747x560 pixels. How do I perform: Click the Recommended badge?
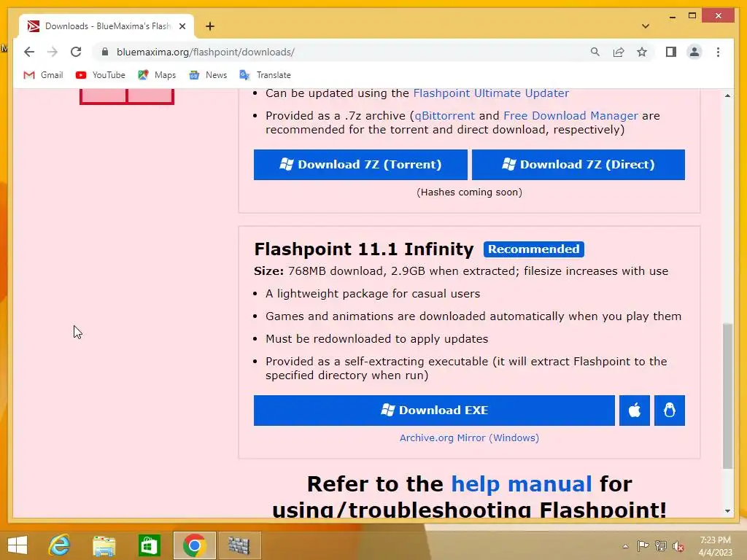coord(533,249)
